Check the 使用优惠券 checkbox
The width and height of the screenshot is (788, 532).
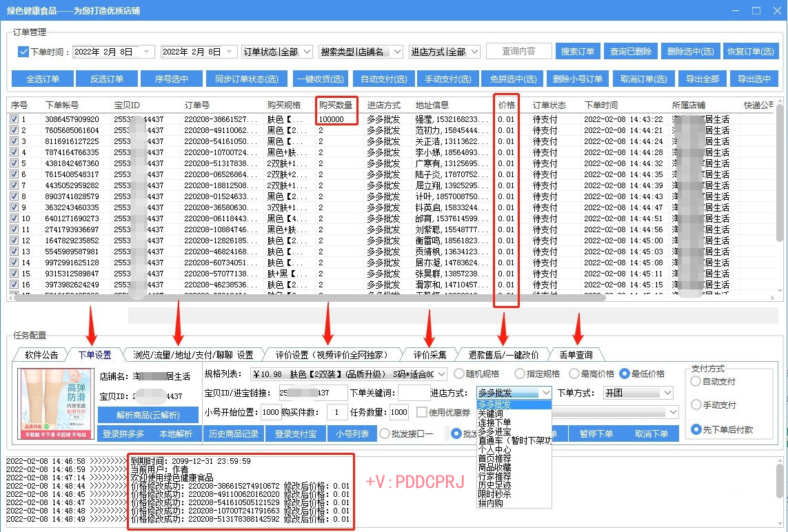[422, 412]
